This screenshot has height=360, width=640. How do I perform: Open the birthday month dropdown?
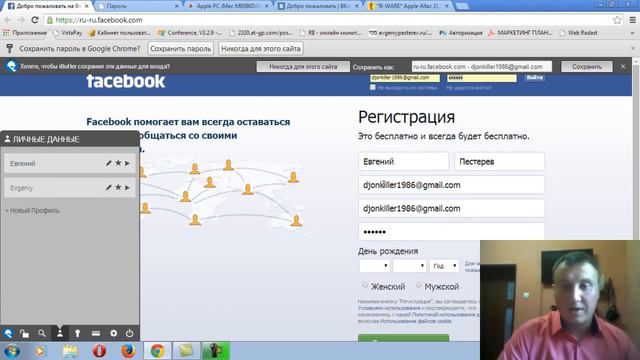[409, 266]
